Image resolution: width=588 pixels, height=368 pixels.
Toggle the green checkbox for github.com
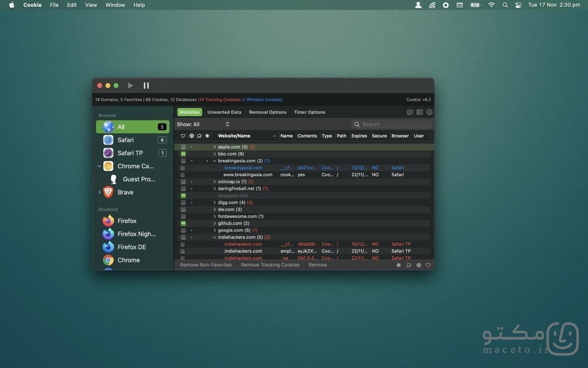(x=183, y=223)
